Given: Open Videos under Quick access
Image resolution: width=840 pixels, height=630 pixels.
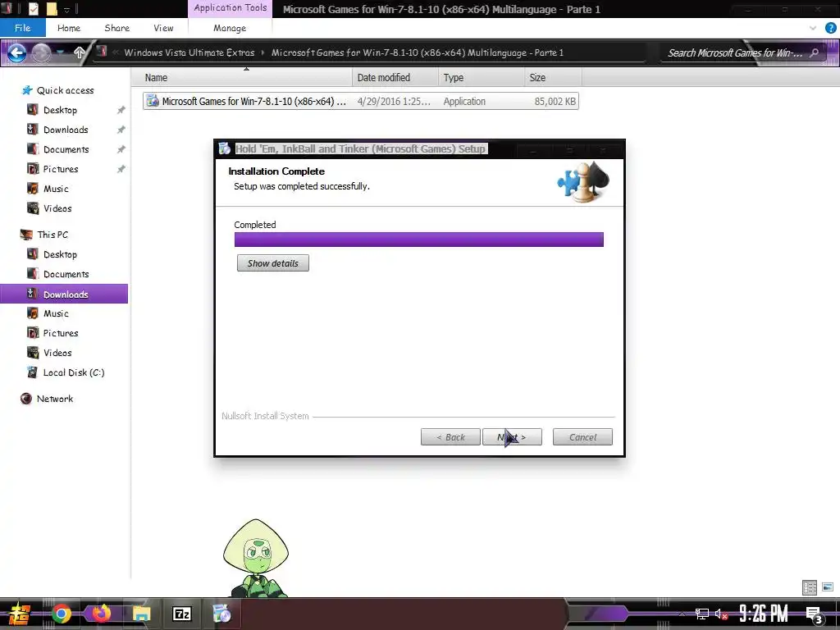Looking at the screenshot, I should coord(57,208).
